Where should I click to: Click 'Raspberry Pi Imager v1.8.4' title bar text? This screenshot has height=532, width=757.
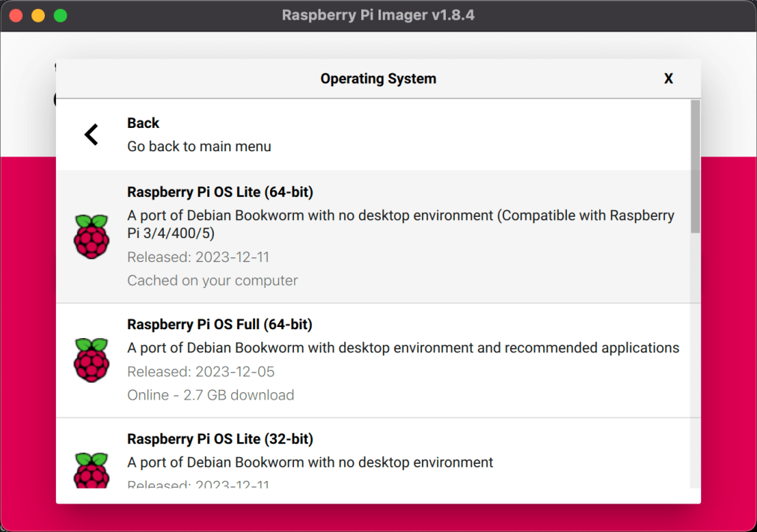(378, 15)
